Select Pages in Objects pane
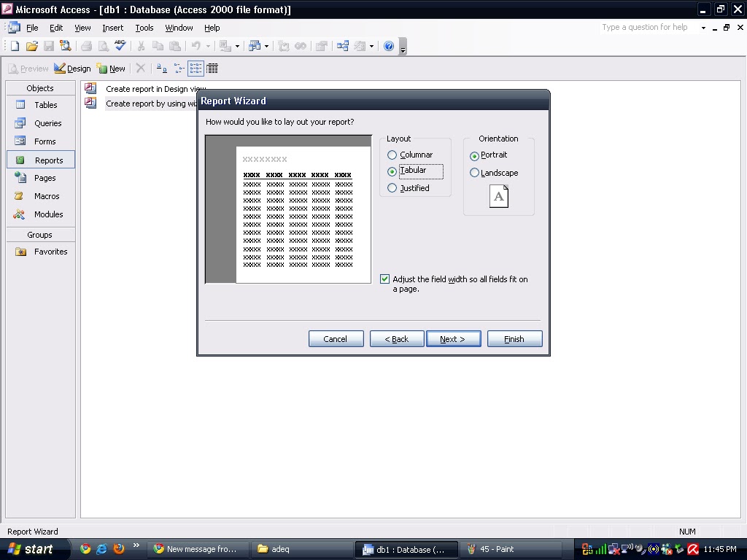The image size is (747, 560). tap(41, 178)
